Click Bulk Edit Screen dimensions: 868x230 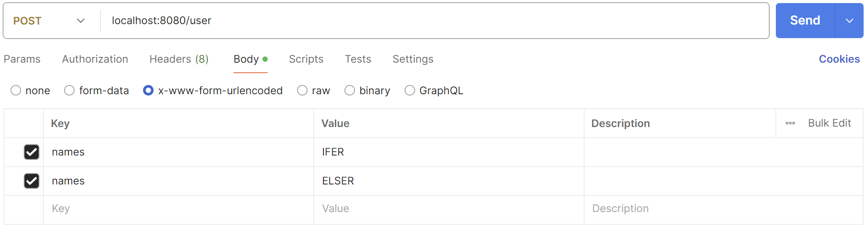point(829,124)
